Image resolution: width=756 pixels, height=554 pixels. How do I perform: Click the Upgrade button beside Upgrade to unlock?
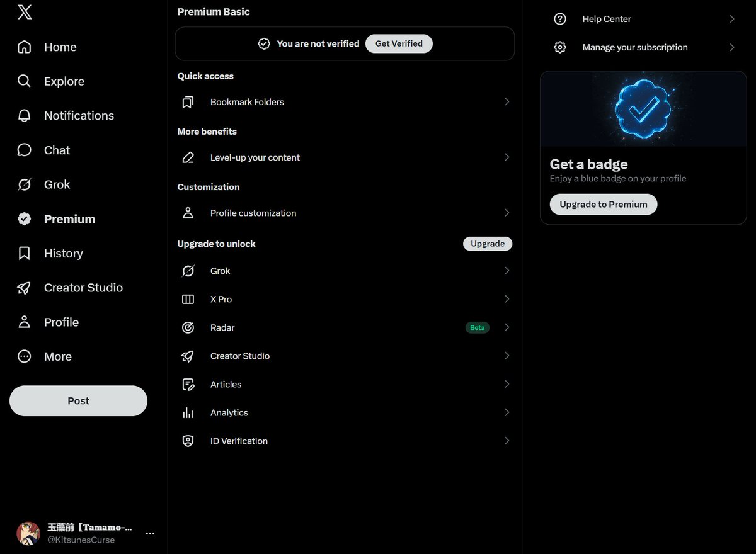pyautogui.click(x=488, y=244)
